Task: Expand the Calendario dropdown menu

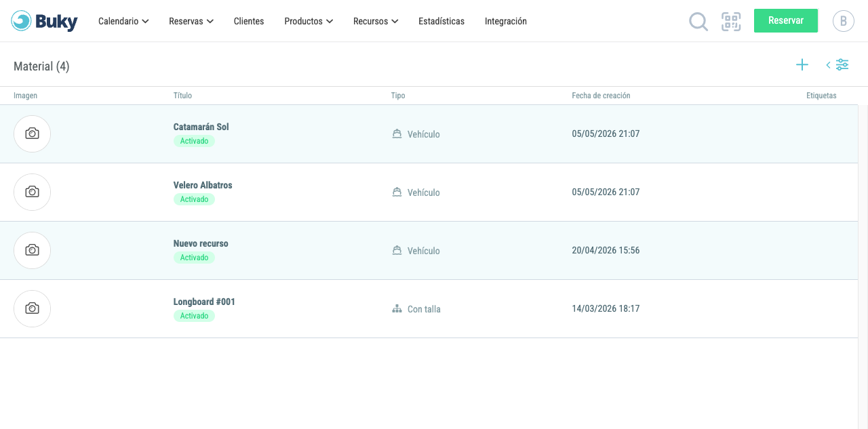Action: tap(123, 21)
